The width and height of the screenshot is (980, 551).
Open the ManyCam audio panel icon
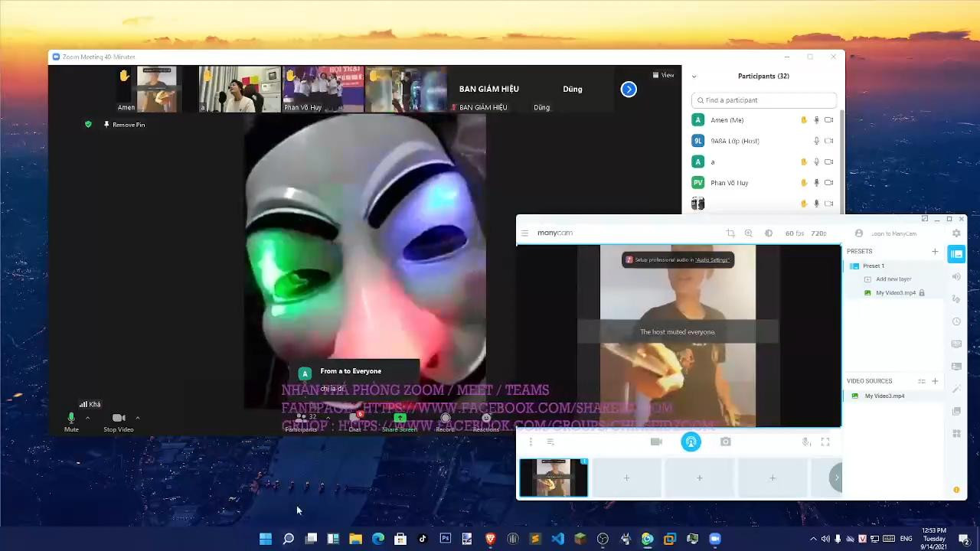[956, 277]
